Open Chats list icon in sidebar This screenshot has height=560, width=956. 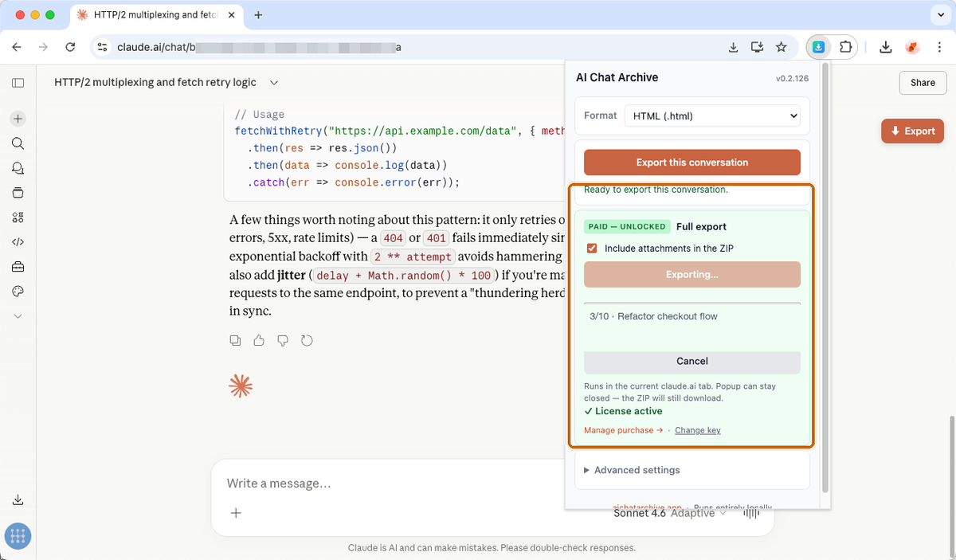tap(18, 168)
